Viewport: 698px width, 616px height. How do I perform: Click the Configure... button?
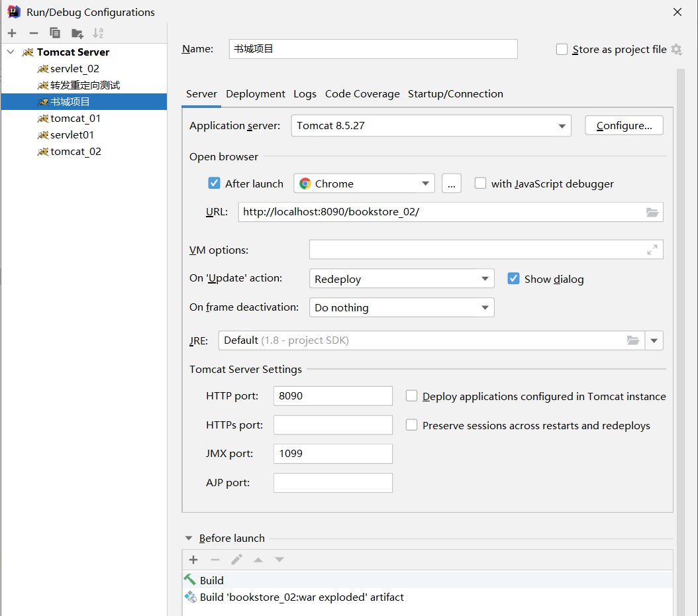[624, 125]
